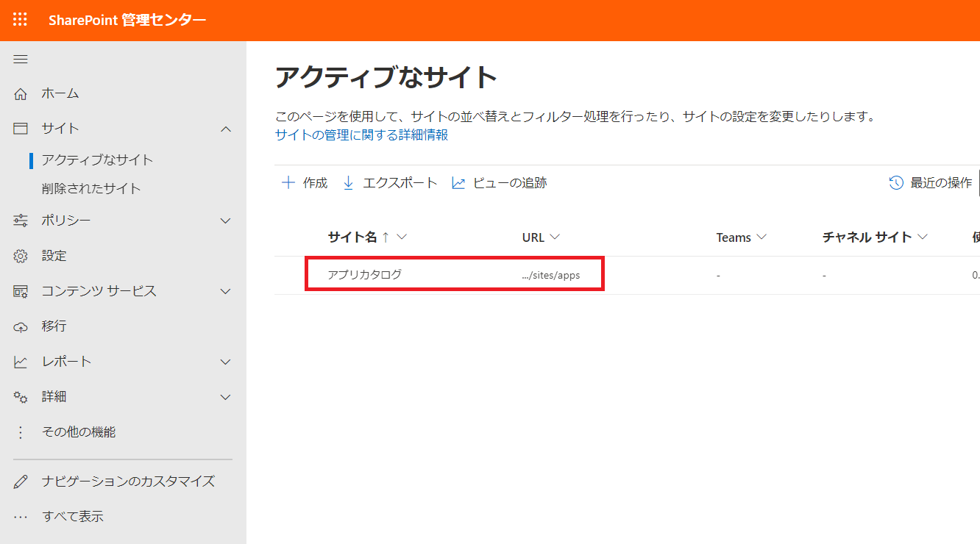Expand the ポリシー section chevron
This screenshot has height=544, width=980.
[226, 221]
